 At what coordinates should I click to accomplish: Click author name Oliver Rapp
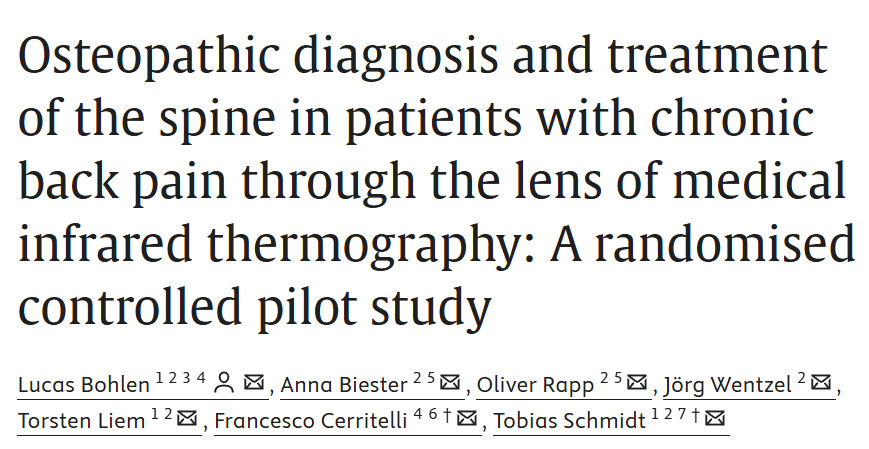pos(535,385)
